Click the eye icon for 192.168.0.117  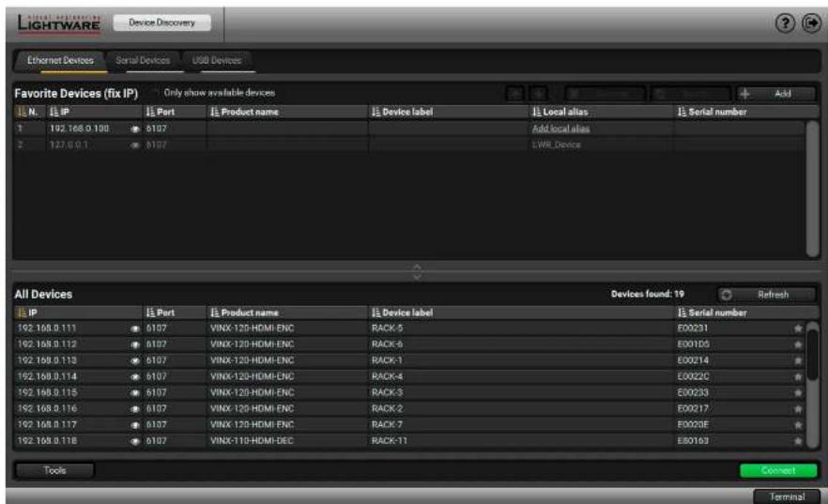tap(135, 425)
